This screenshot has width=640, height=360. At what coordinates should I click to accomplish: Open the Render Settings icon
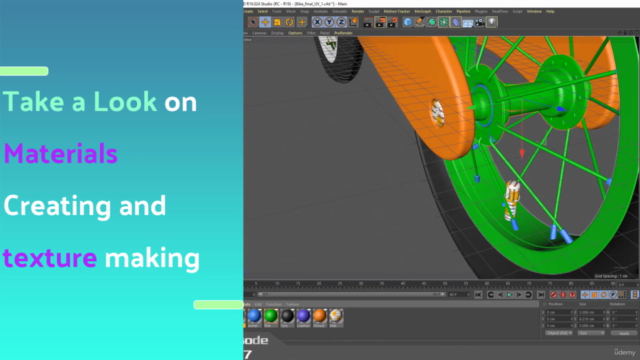pos(392,22)
